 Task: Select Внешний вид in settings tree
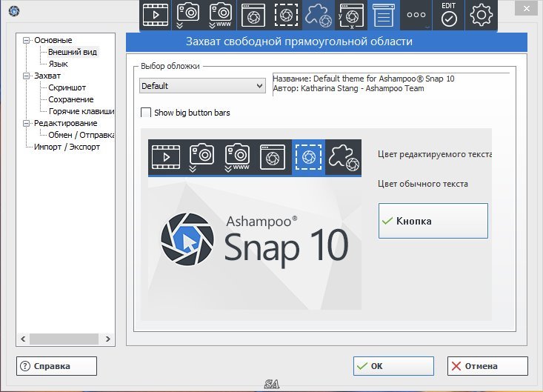pos(73,52)
